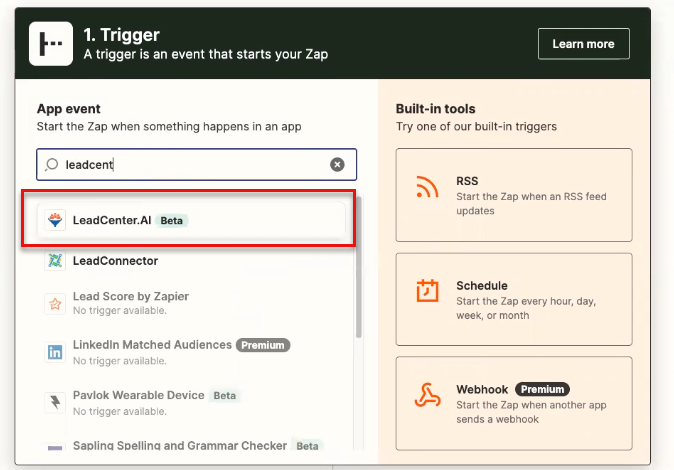This screenshot has height=470, width=674.
Task: Click the Premium badge on Webhook
Action: point(542,389)
